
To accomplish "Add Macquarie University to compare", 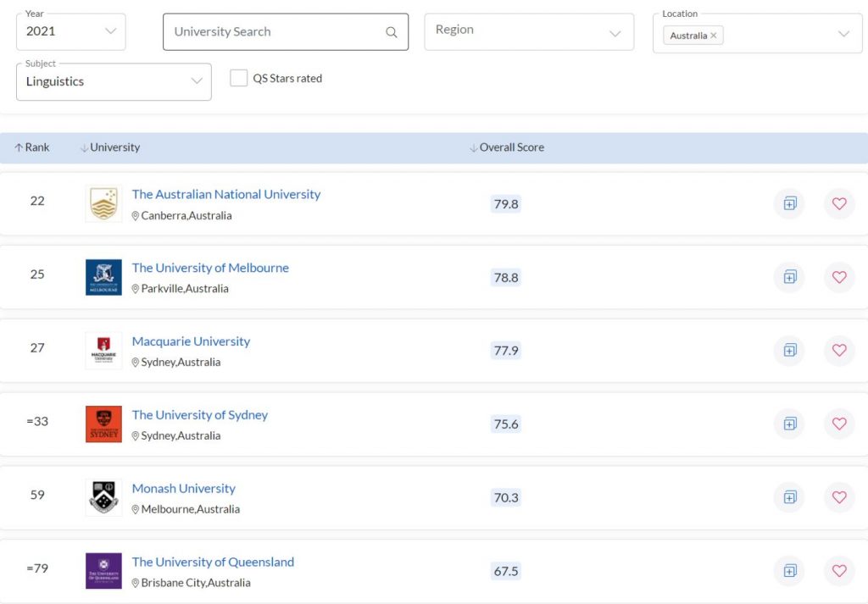I will [789, 350].
